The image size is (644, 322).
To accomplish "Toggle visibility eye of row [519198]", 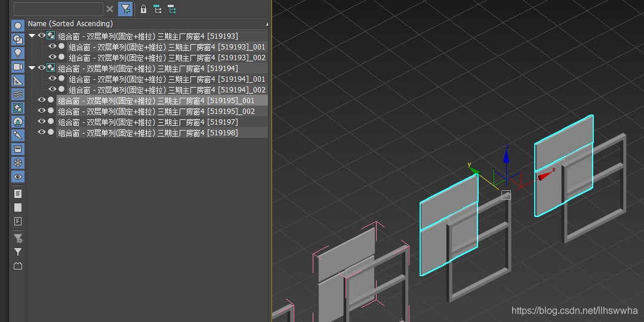I will coord(42,132).
